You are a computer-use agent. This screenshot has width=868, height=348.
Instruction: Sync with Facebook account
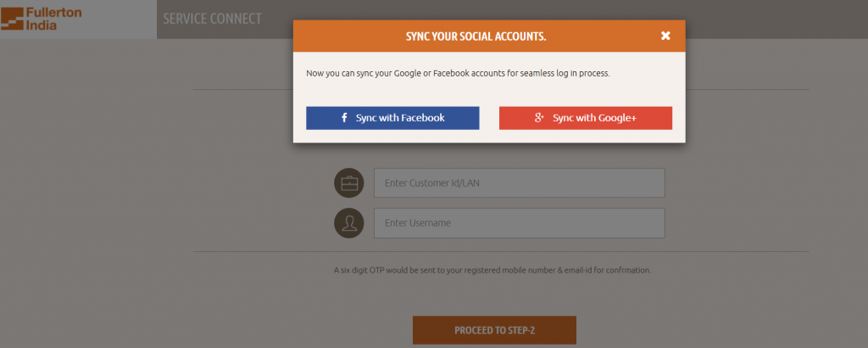point(392,118)
